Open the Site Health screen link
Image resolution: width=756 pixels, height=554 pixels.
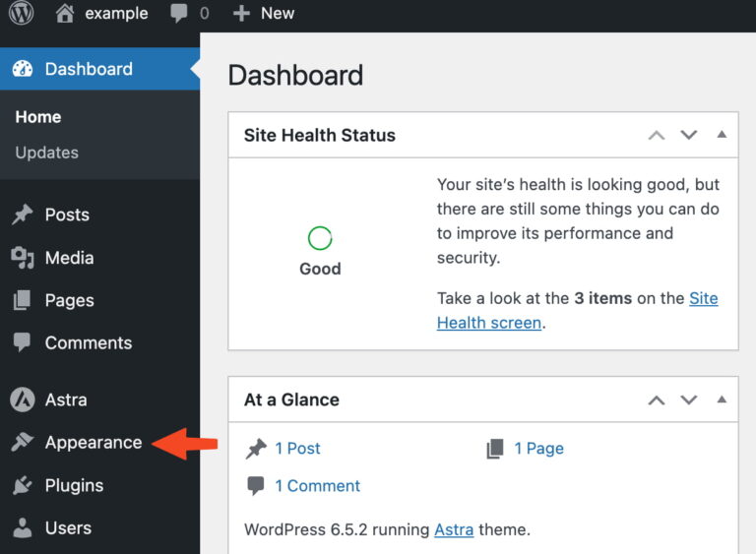tap(489, 322)
